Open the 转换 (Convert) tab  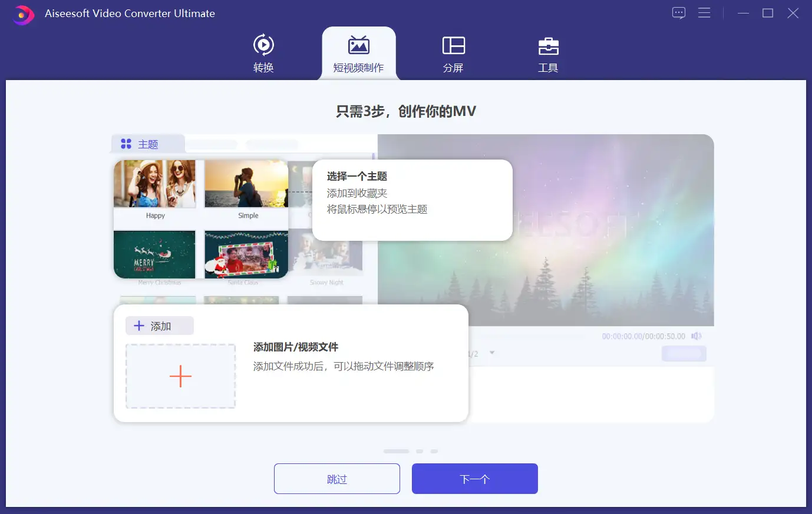(263, 54)
